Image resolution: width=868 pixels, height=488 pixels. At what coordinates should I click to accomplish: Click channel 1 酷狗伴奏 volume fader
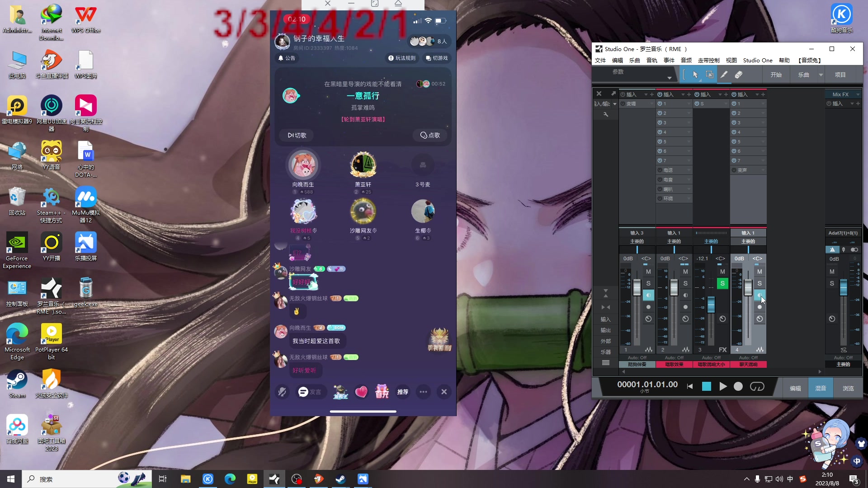click(637, 287)
